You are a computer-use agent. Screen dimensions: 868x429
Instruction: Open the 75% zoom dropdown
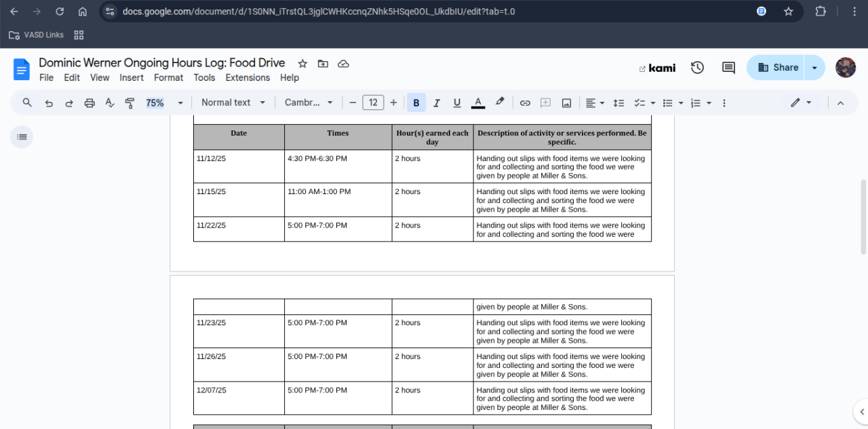click(165, 103)
